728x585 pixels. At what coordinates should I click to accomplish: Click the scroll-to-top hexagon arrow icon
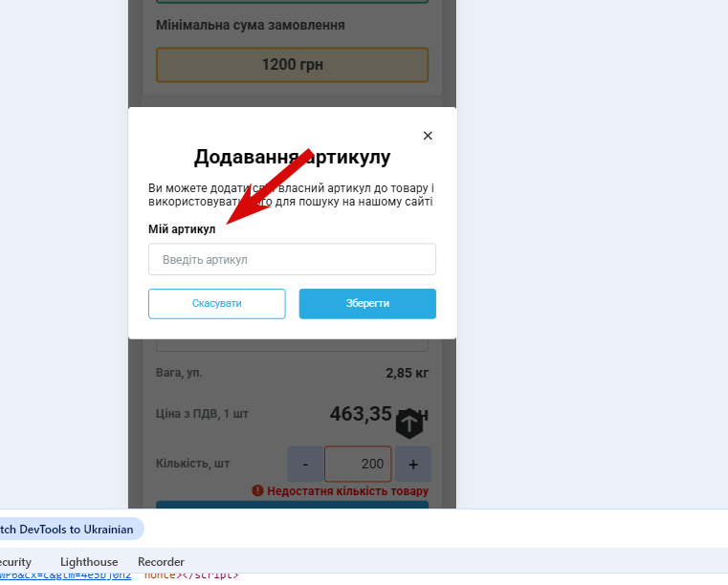click(x=409, y=423)
